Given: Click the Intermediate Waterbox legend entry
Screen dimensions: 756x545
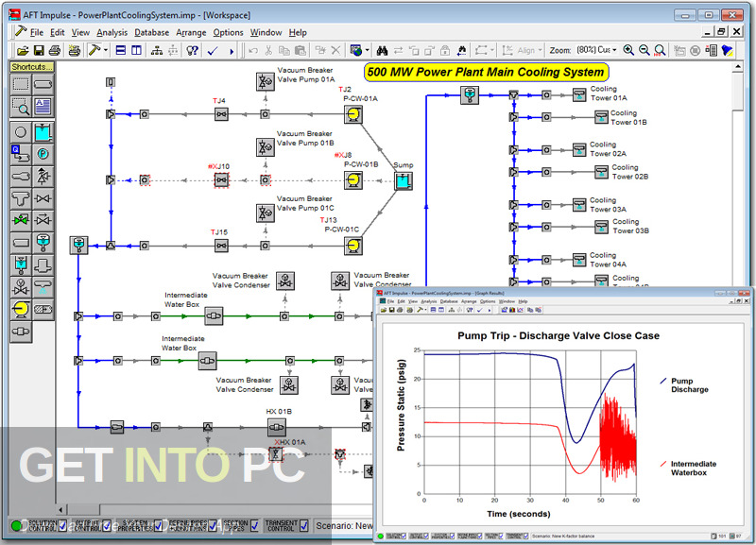Looking at the screenshot, I should [688, 468].
